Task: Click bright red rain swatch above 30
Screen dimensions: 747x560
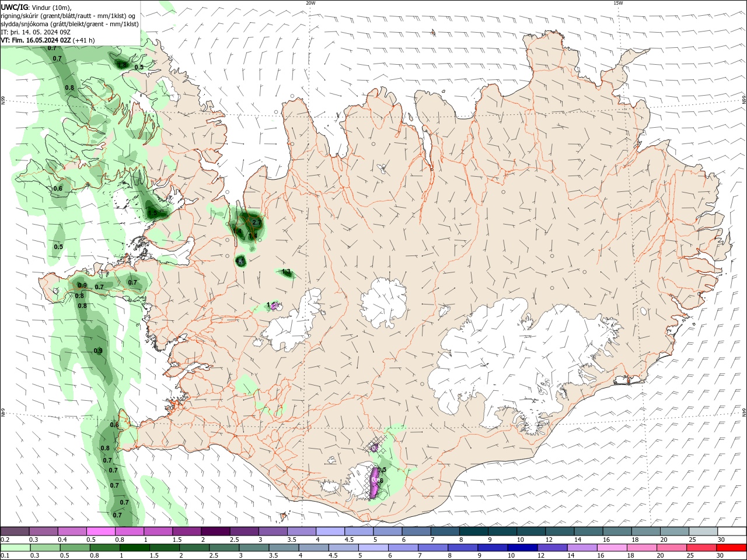Action: click(x=731, y=548)
